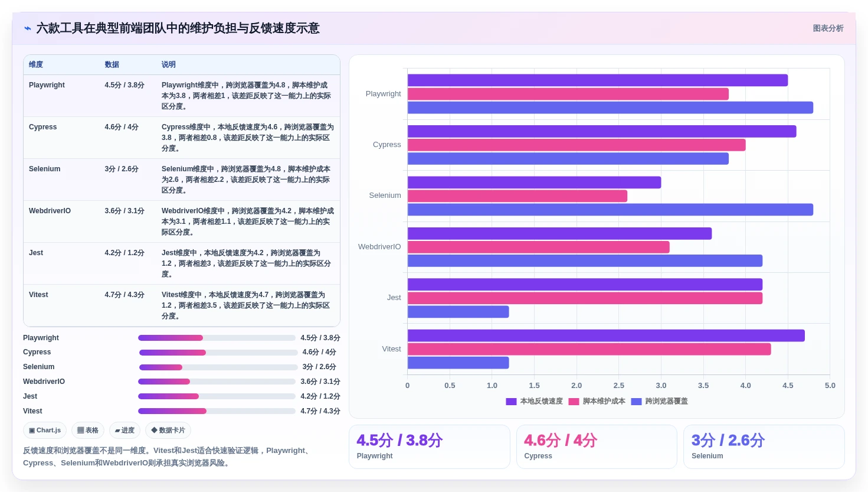Click the Playwright y-axis label in chart

coord(383,94)
